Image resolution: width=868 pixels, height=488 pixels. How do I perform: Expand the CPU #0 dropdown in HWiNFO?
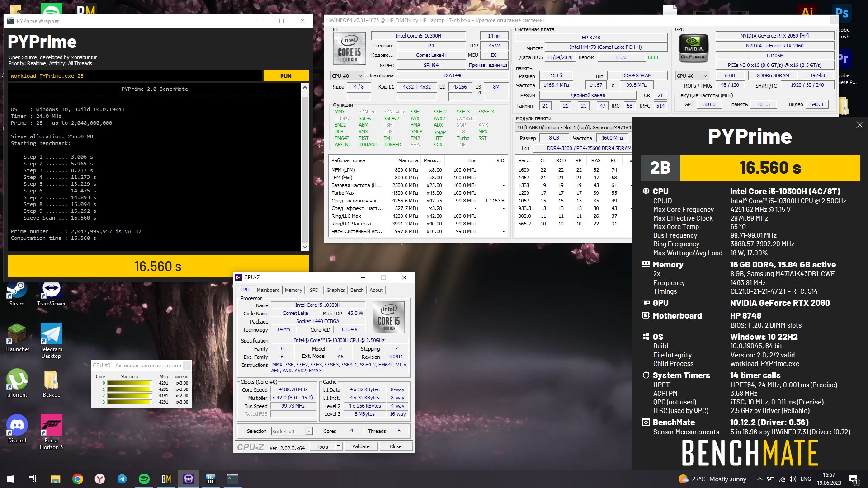[347, 75]
